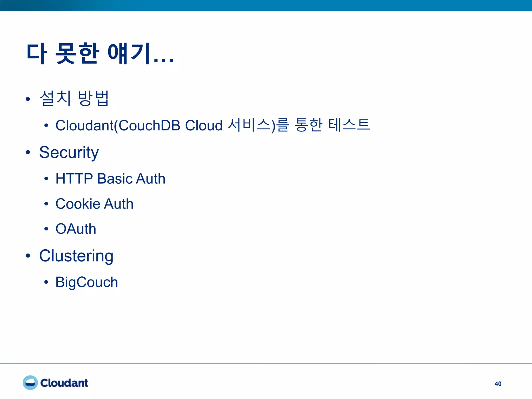This screenshot has height=399, width=532.
Task: Select the slide title '다 못한 얘기...'
Action: click(x=100, y=54)
